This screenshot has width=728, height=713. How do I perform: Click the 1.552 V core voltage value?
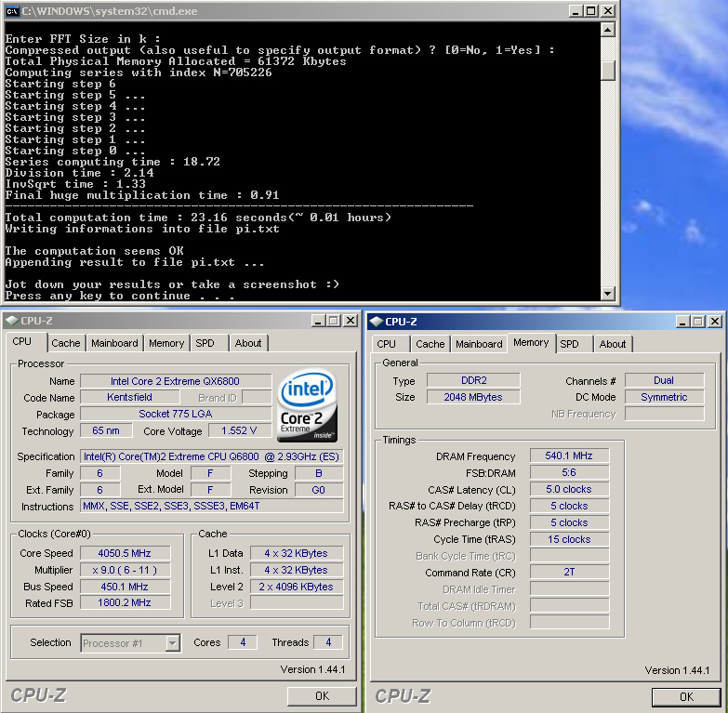tap(239, 430)
